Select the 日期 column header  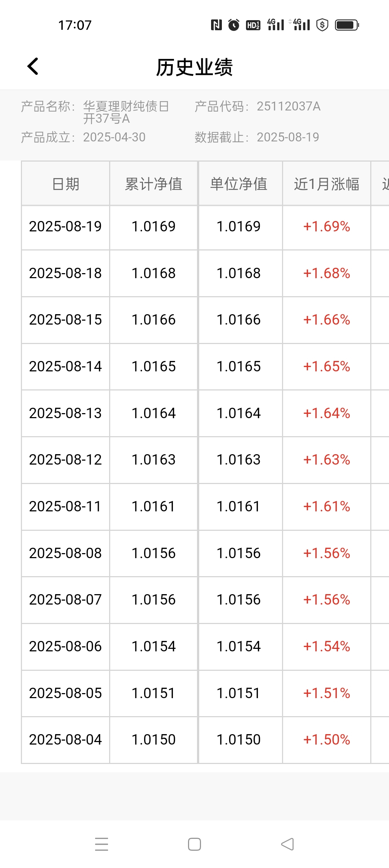(66, 184)
